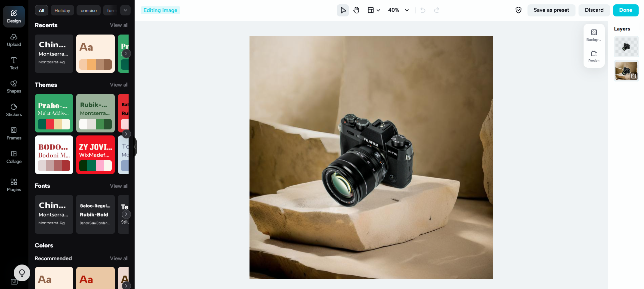Screen dimensions: 644x289
Task: Apply Baloo-Regular Rubik-Bold font pairing
Action: (x=95, y=215)
